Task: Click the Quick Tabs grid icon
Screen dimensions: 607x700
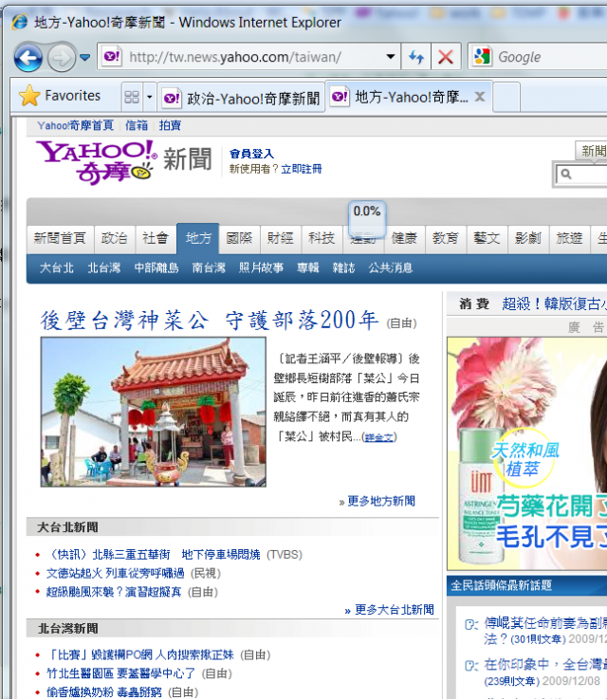Action: (x=132, y=97)
